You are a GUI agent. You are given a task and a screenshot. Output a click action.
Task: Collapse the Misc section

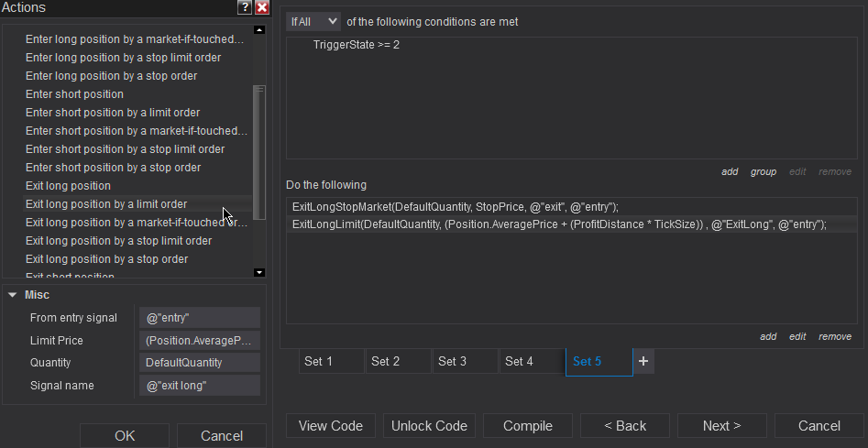click(13, 295)
